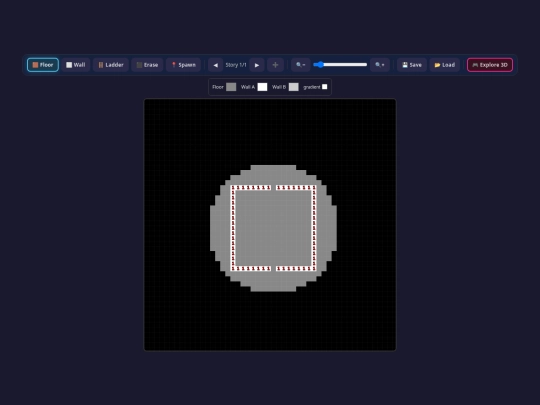Toggle the gradient checkbox
The height and width of the screenshot is (405, 540).
[324, 87]
